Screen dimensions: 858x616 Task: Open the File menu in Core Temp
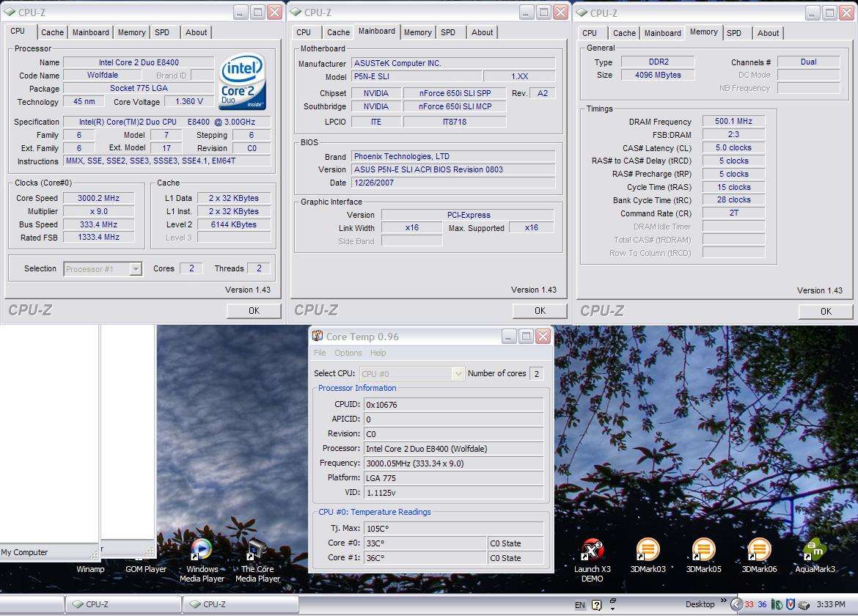click(x=320, y=353)
